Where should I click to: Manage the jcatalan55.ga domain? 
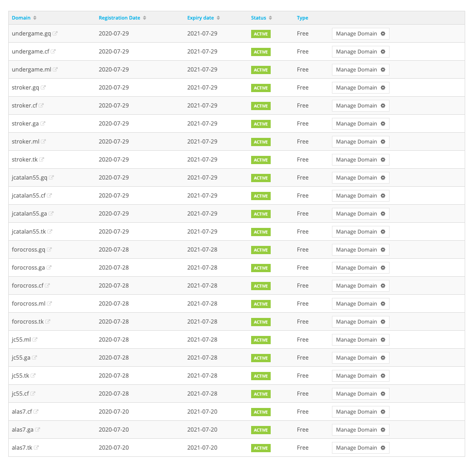click(360, 213)
